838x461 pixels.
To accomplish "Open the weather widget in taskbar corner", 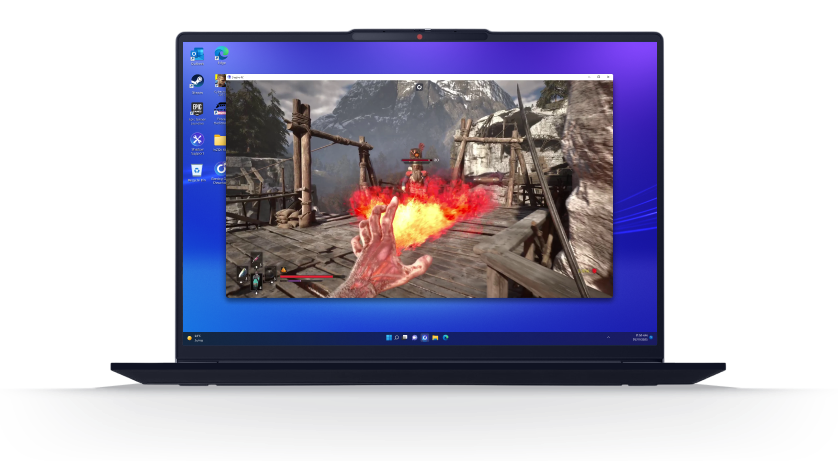I will 196,338.
